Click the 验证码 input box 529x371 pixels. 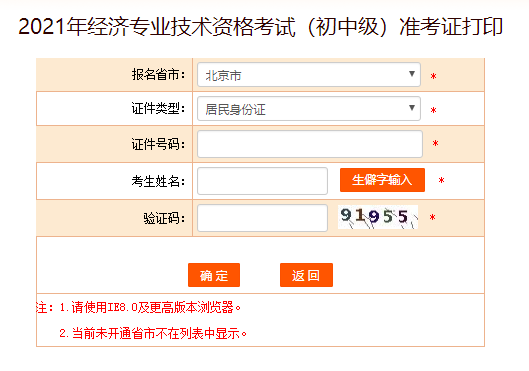pyautogui.click(x=262, y=218)
